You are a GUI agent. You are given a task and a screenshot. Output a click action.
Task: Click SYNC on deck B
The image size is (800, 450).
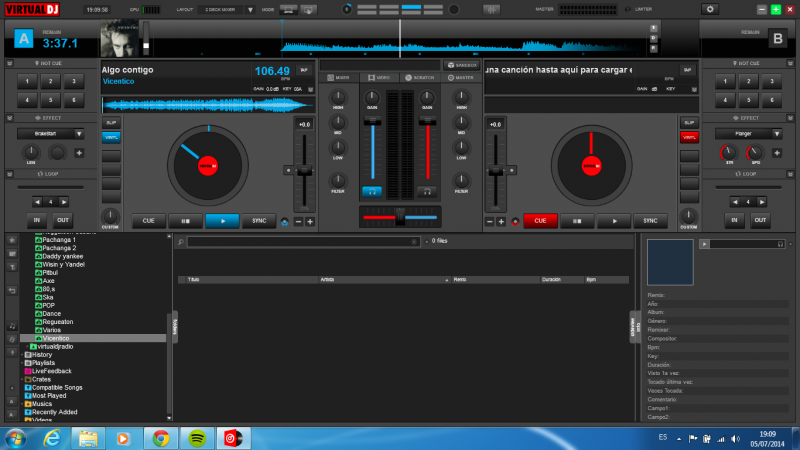pos(650,221)
